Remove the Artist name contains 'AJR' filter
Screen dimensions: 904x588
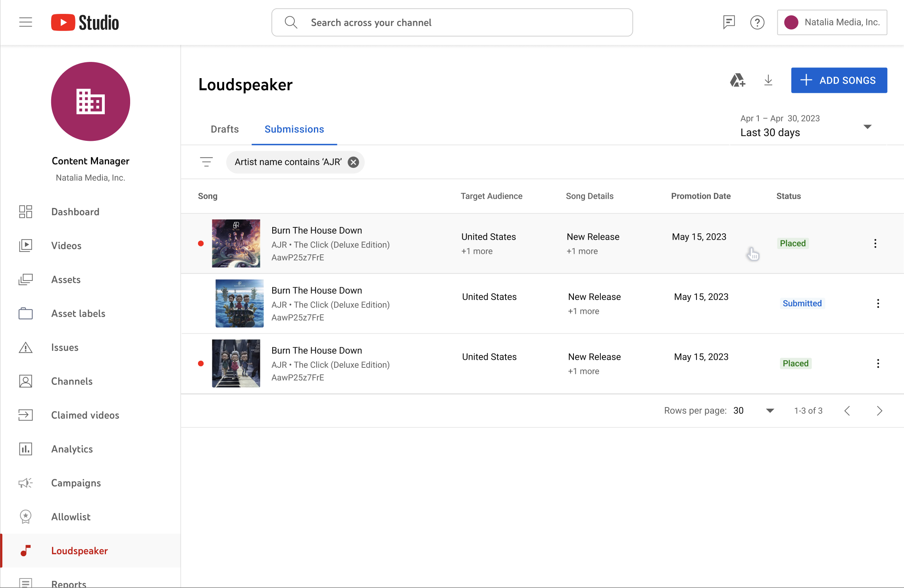(x=353, y=162)
